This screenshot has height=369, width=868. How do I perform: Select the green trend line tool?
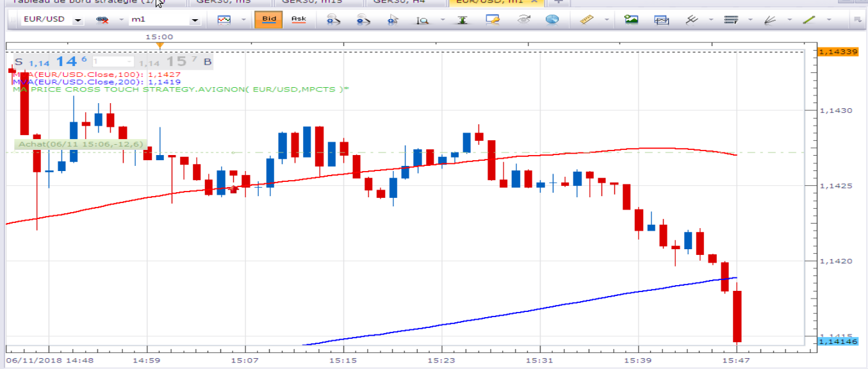(x=809, y=20)
